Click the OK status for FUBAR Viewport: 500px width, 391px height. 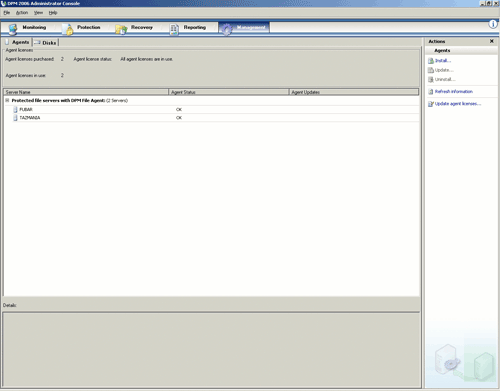[x=179, y=109]
